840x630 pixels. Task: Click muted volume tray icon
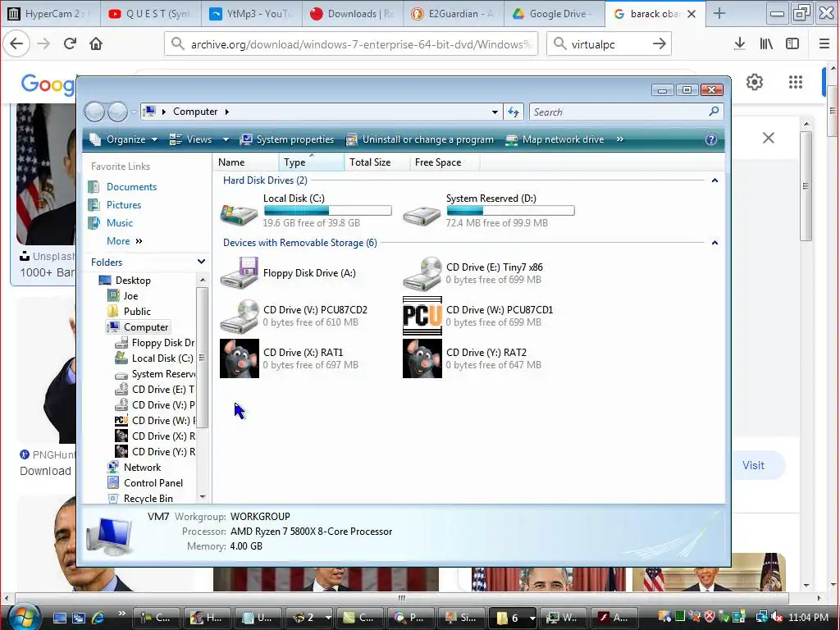[x=777, y=618]
